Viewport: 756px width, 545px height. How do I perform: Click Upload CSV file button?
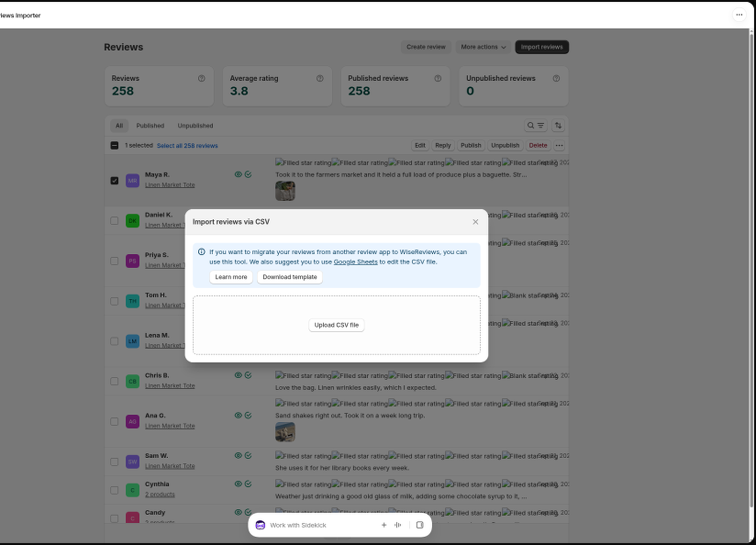tap(336, 325)
